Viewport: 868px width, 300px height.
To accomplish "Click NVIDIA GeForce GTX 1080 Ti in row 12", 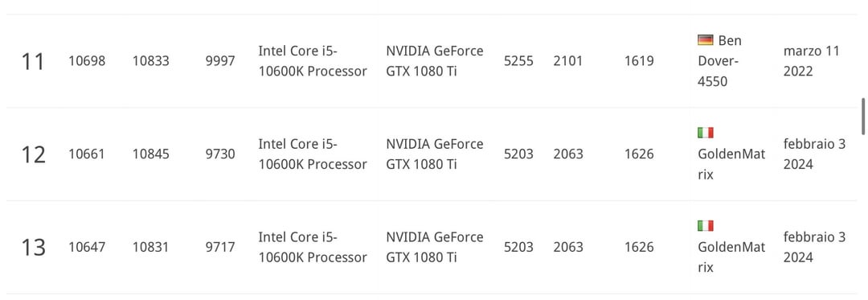I will [x=435, y=154].
